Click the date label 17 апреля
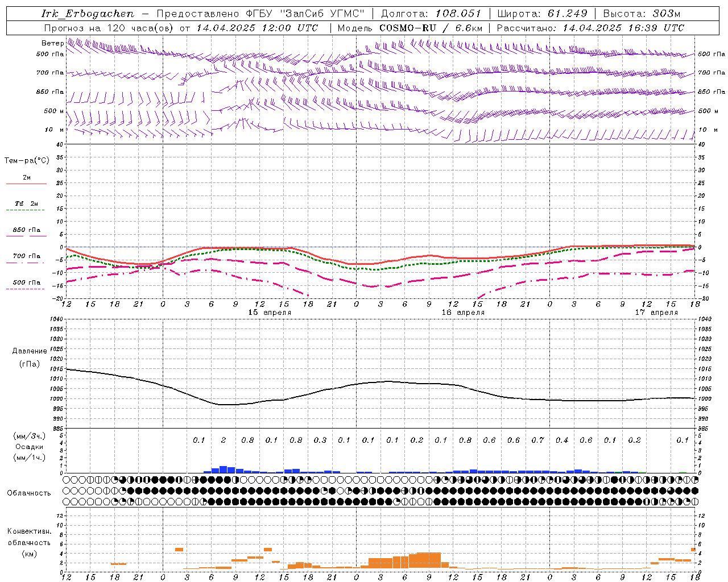Image resolution: width=728 pixels, height=582 pixels. pyautogui.click(x=656, y=313)
